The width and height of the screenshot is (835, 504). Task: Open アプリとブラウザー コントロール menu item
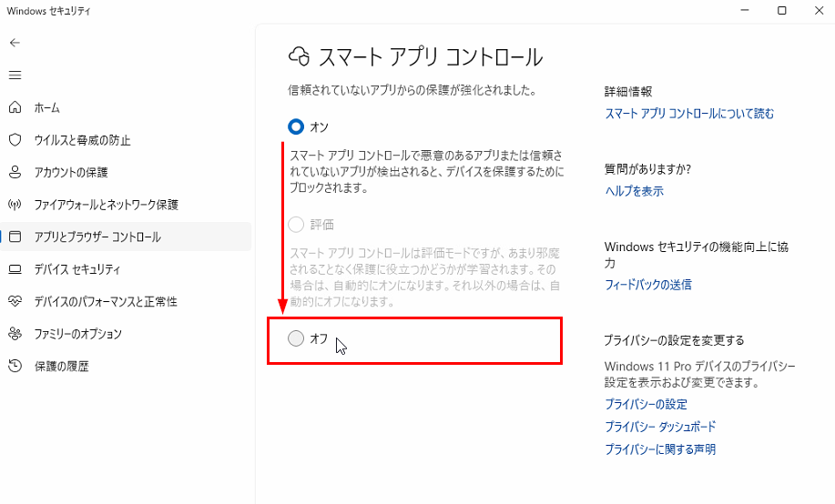tap(97, 237)
